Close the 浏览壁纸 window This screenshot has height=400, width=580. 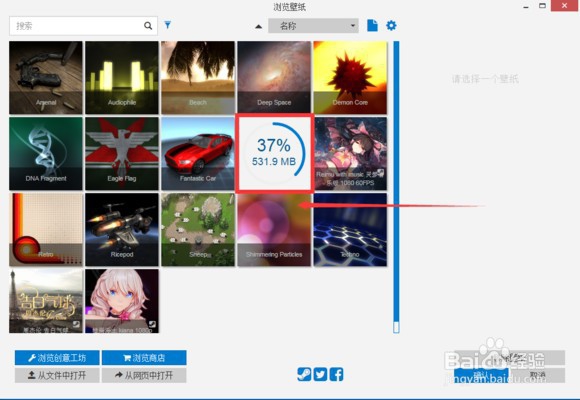pyautogui.click(x=564, y=6)
